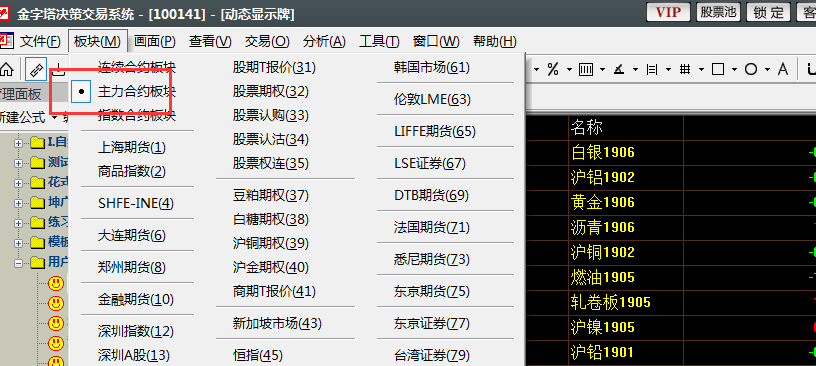816x366 pixels.
Task: Select the angle line drawing tool
Action: click(619, 69)
